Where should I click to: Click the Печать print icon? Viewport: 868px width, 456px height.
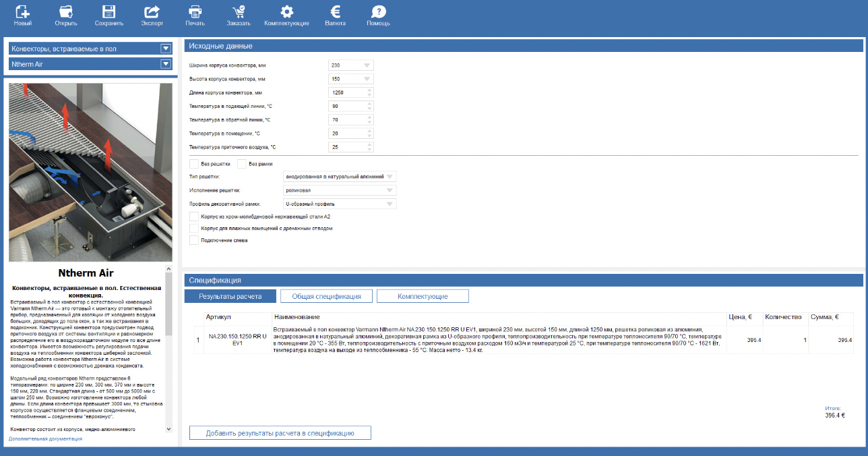(x=195, y=12)
